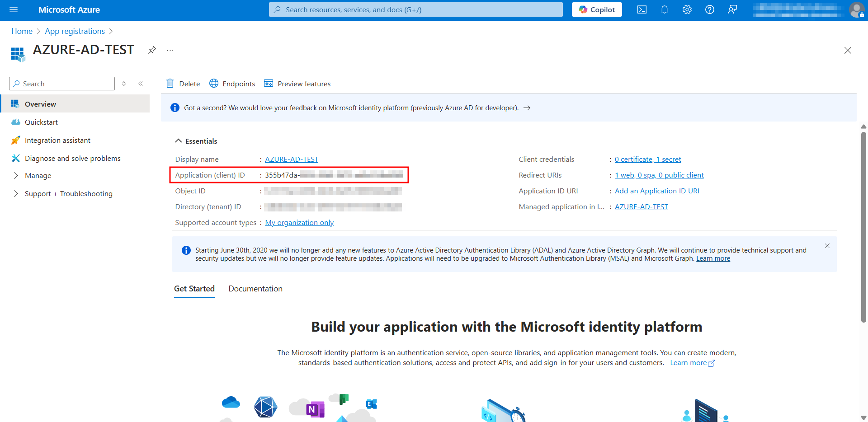
Task: Select the Get Started tab
Action: click(x=194, y=289)
